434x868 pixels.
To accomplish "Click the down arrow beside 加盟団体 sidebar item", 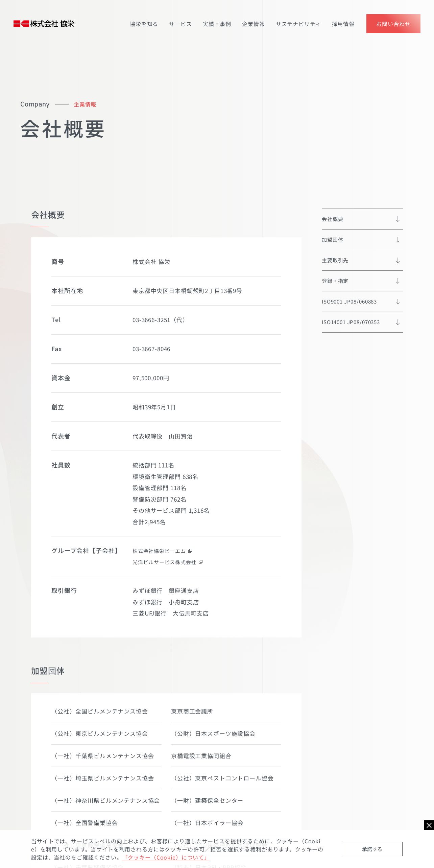I will coord(398,240).
